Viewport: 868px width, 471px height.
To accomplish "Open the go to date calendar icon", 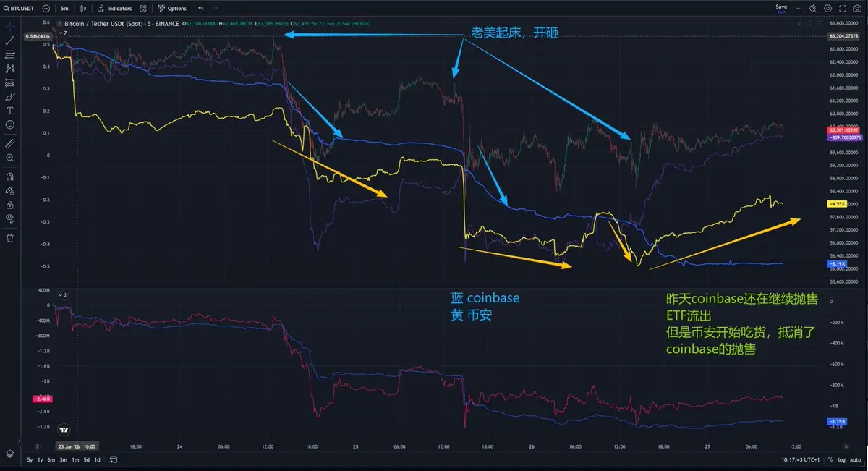I will (114, 460).
